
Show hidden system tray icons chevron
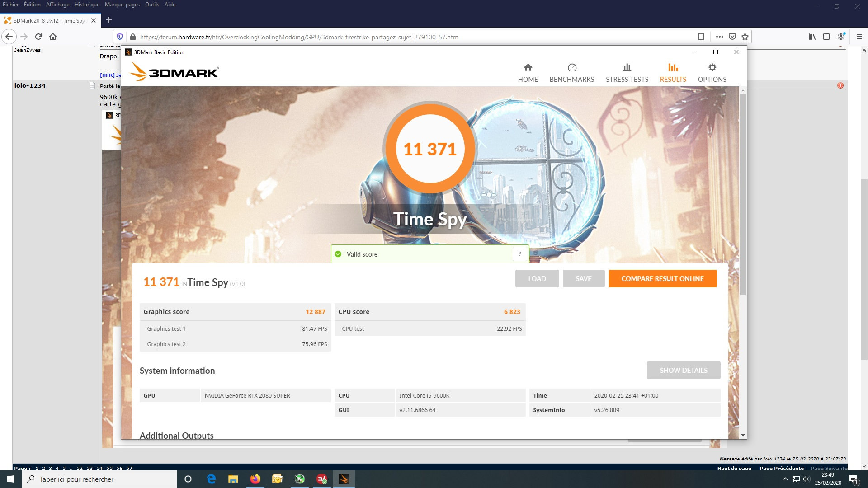coord(785,479)
